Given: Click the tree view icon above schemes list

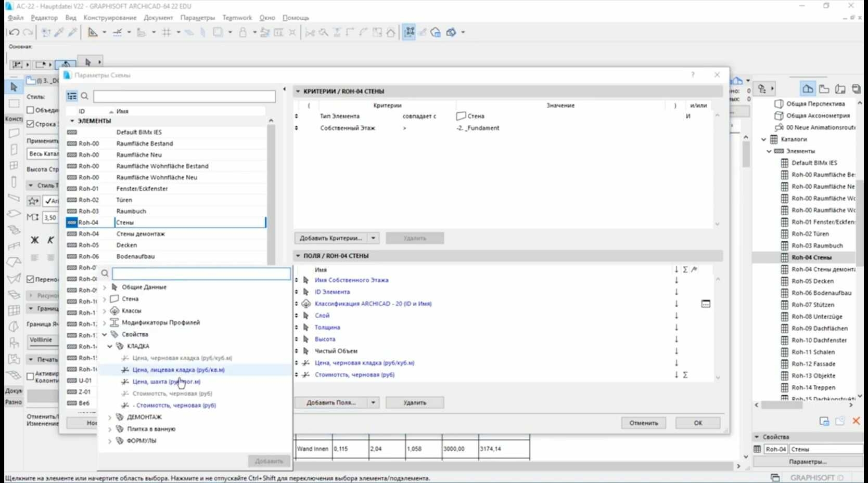Looking at the screenshot, I should [x=72, y=96].
